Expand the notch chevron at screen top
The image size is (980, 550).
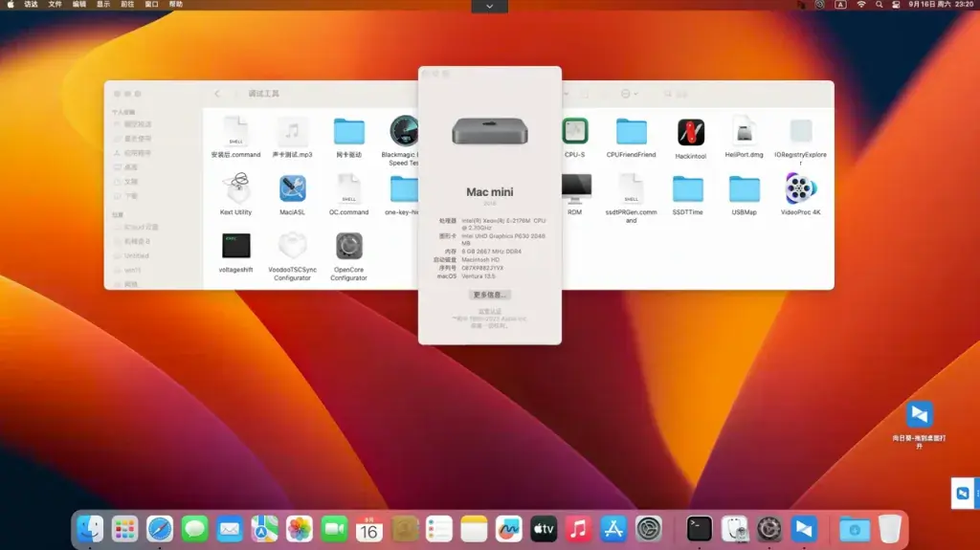tap(489, 7)
